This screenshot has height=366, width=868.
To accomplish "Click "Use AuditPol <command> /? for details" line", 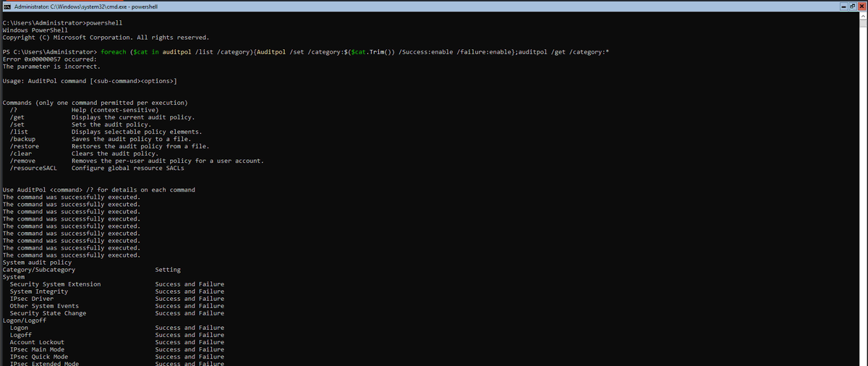I will (99, 190).
